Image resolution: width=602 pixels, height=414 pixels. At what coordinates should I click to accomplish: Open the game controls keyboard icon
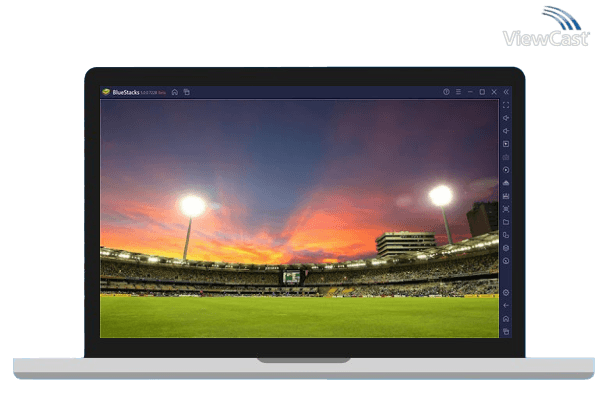click(506, 157)
